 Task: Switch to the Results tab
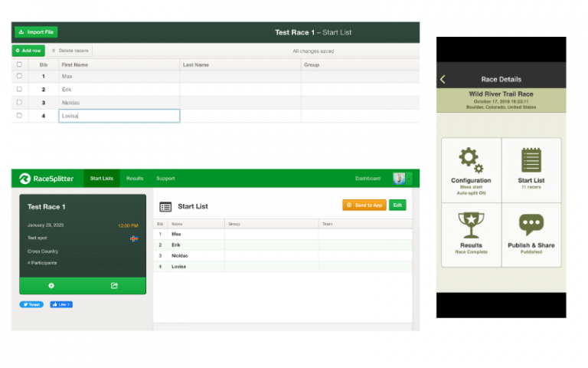click(x=135, y=179)
